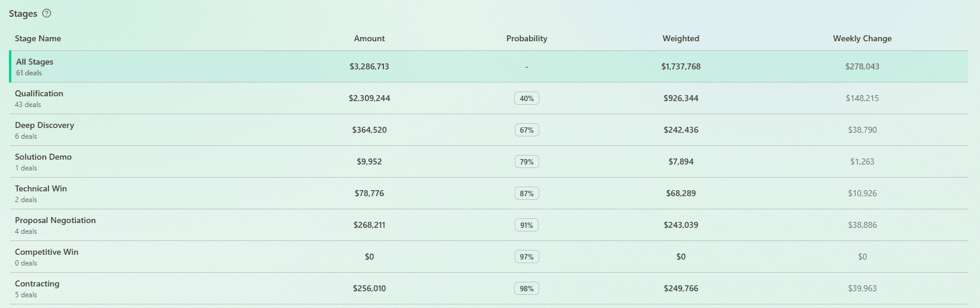Sort by the Amount column header
The width and height of the screenshot is (980, 308).
(x=369, y=38)
